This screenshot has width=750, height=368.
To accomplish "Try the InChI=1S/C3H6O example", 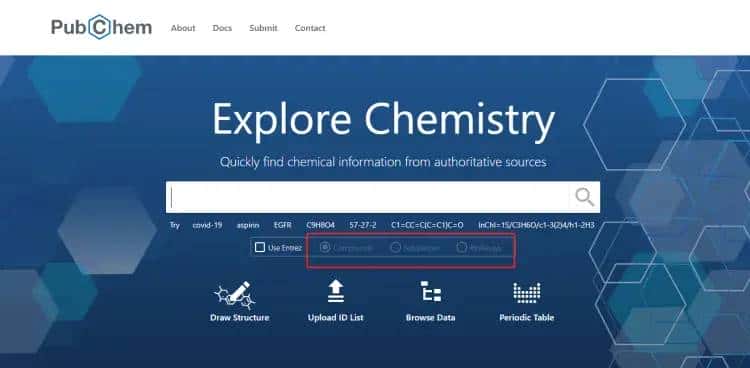I will (x=536, y=224).
